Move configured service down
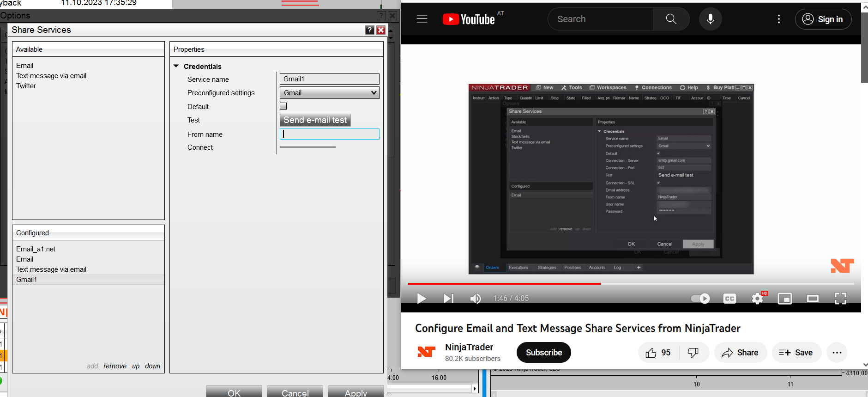The height and width of the screenshot is (397, 868). coord(152,366)
